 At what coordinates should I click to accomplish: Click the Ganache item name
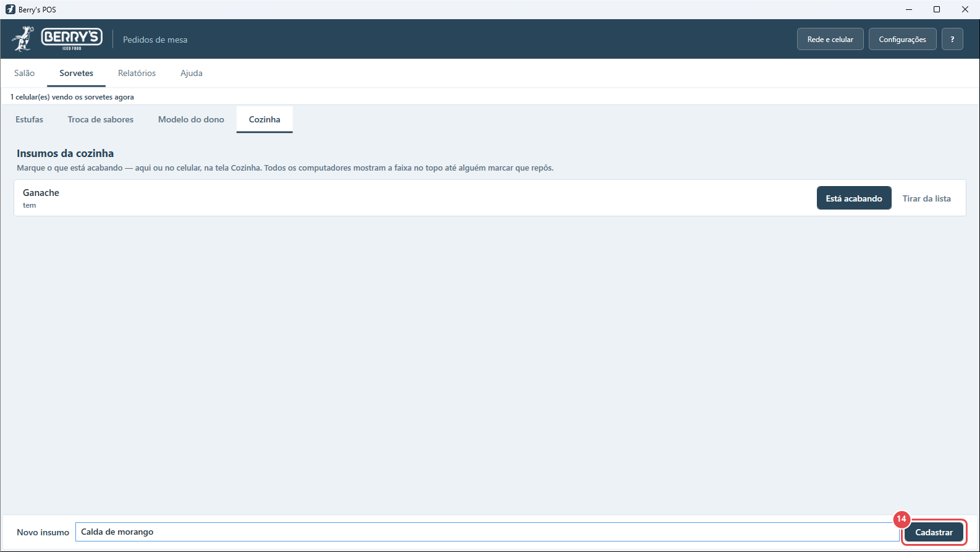(x=41, y=193)
